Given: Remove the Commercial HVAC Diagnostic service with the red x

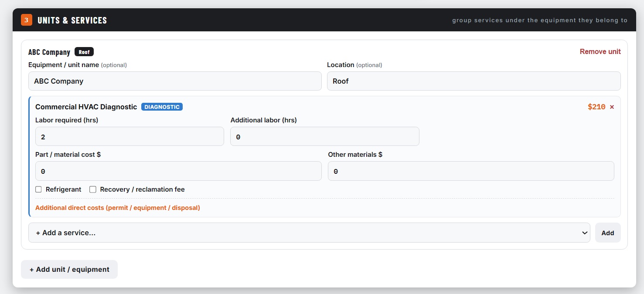Looking at the screenshot, I should coord(612,107).
